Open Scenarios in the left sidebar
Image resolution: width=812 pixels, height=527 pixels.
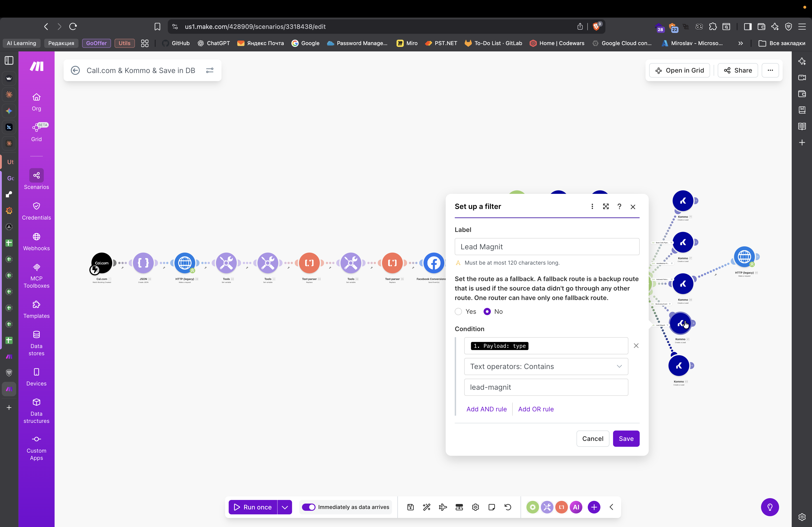click(36, 179)
